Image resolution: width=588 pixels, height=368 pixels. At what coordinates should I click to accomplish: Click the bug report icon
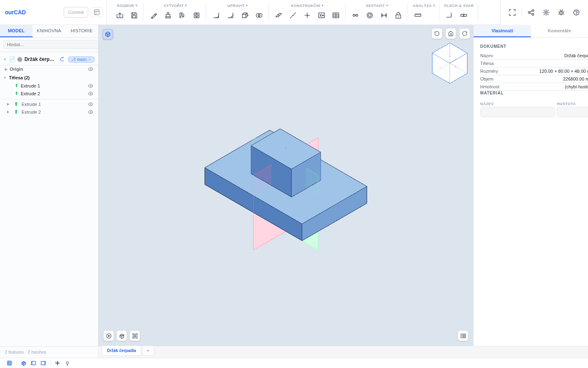point(561,13)
